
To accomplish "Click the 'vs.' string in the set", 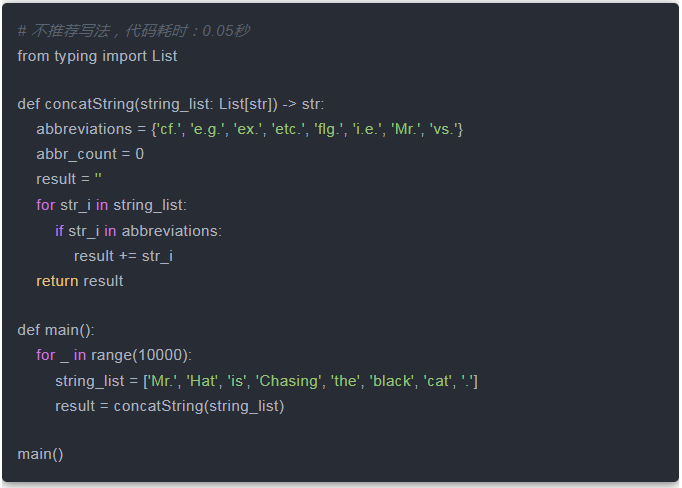I will pos(444,129).
